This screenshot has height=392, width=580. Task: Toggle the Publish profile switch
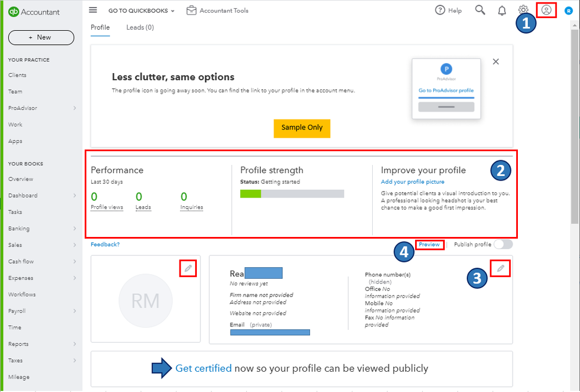tap(503, 244)
